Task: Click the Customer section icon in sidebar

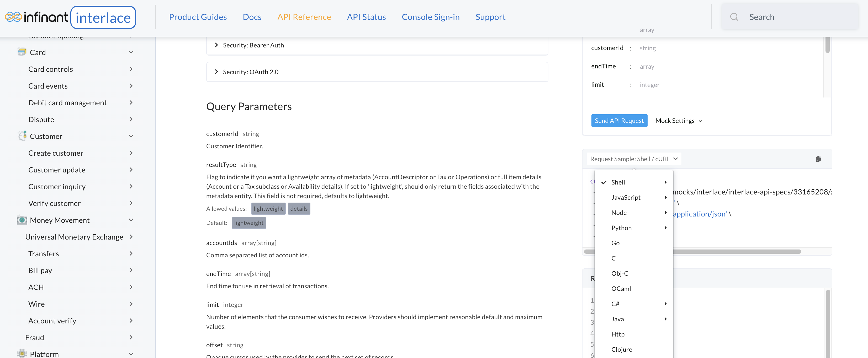Action: click(22, 136)
